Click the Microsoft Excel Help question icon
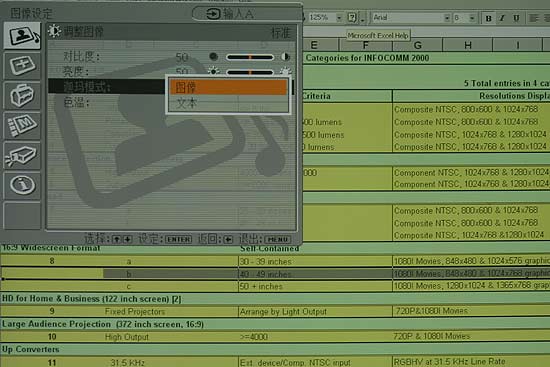This screenshot has height=367, width=550. (352, 17)
